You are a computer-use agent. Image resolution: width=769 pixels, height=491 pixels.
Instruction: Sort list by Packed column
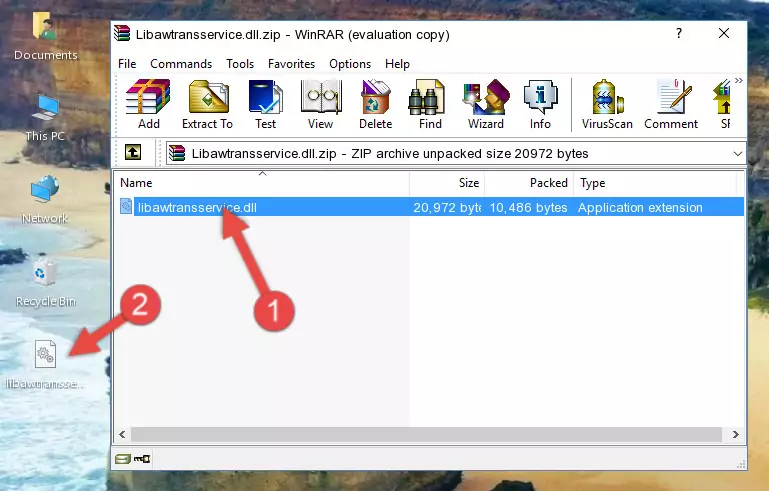click(x=529, y=183)
